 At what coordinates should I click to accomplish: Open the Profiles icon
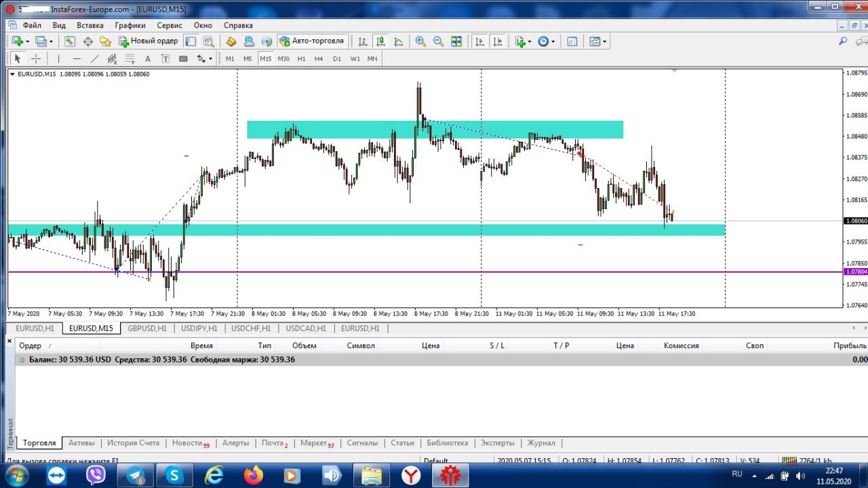[x=40, y=41]
